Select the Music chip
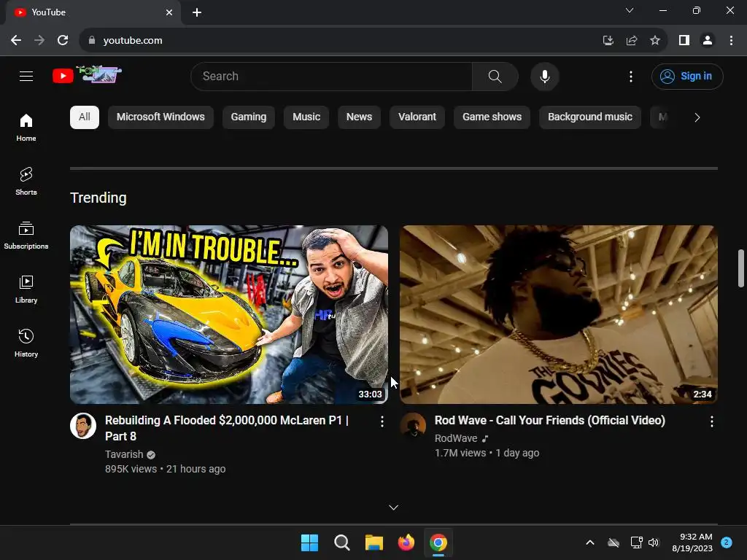Image resolution: width=747 pixels, height=560 pixels. click(x=306, y=117)
